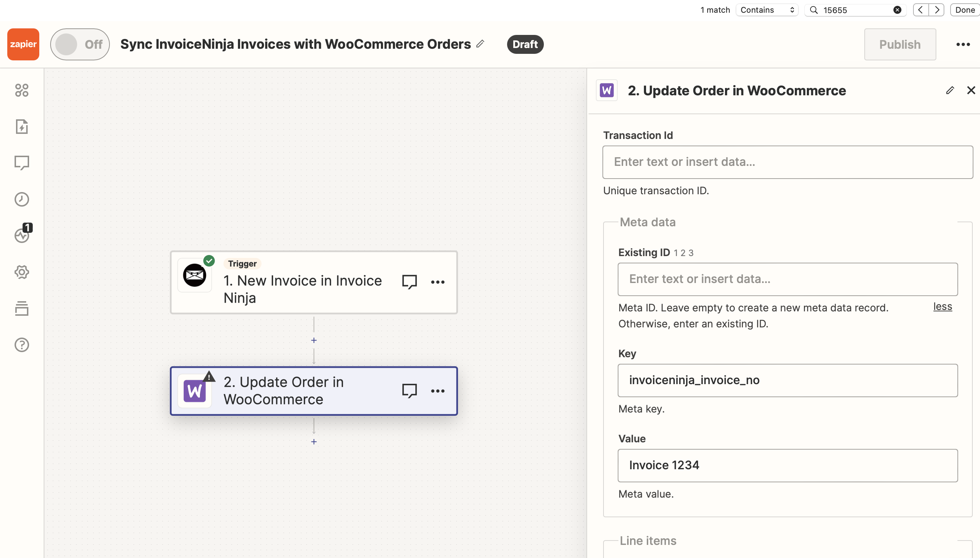
Task: Open the history clock icon in the sidebar
Action: coord(22,199)
